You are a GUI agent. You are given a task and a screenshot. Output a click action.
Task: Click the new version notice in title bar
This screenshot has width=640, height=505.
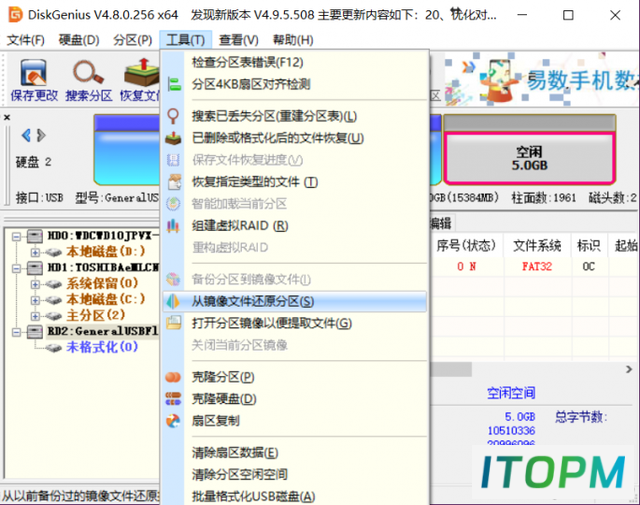[x=344, y=16]
